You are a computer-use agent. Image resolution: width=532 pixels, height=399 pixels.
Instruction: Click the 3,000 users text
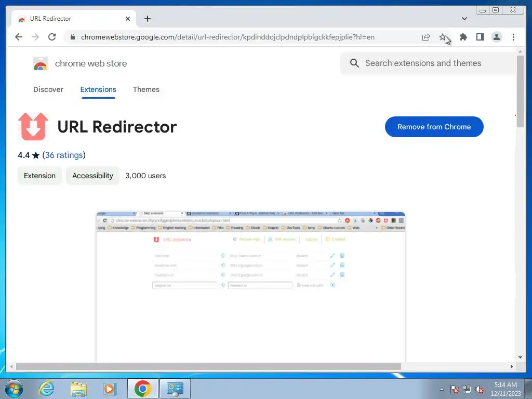click(x=145, y=176)
